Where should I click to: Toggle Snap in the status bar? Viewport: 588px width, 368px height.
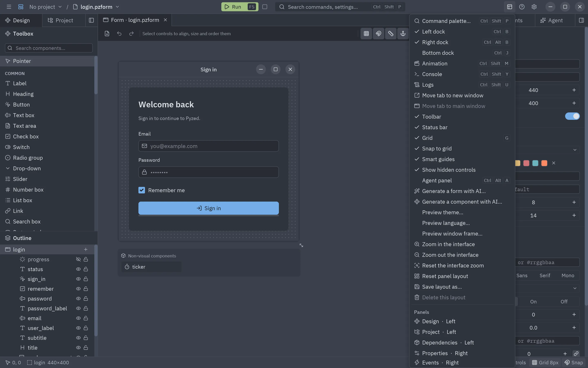[x=574, y=363]
